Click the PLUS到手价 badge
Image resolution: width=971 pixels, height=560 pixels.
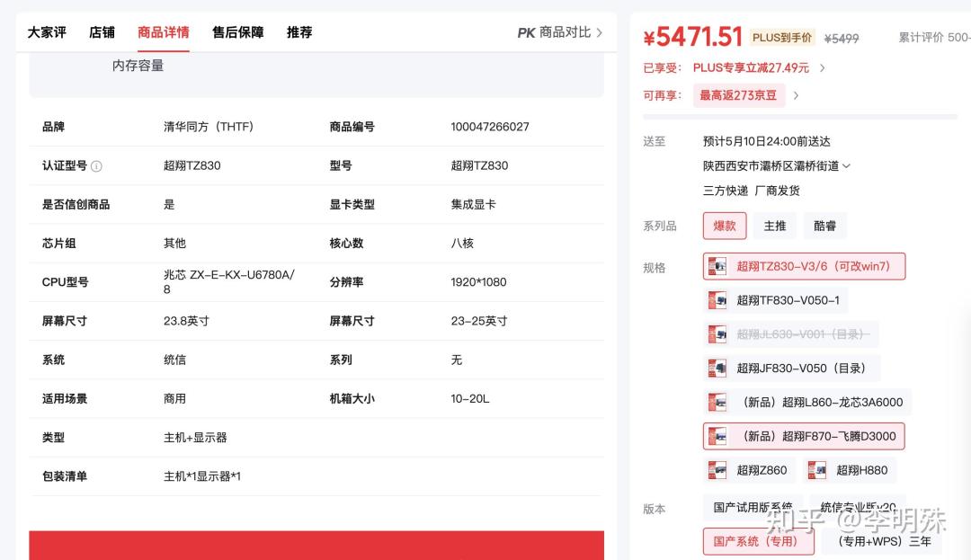(x=782, y=37)
